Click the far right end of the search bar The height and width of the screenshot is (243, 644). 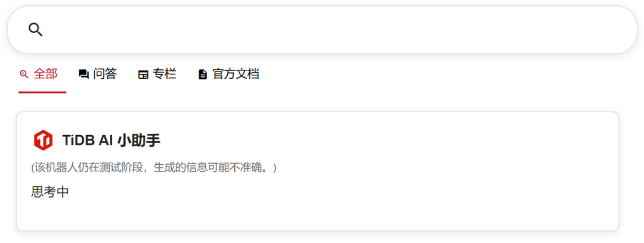(616, 30)
